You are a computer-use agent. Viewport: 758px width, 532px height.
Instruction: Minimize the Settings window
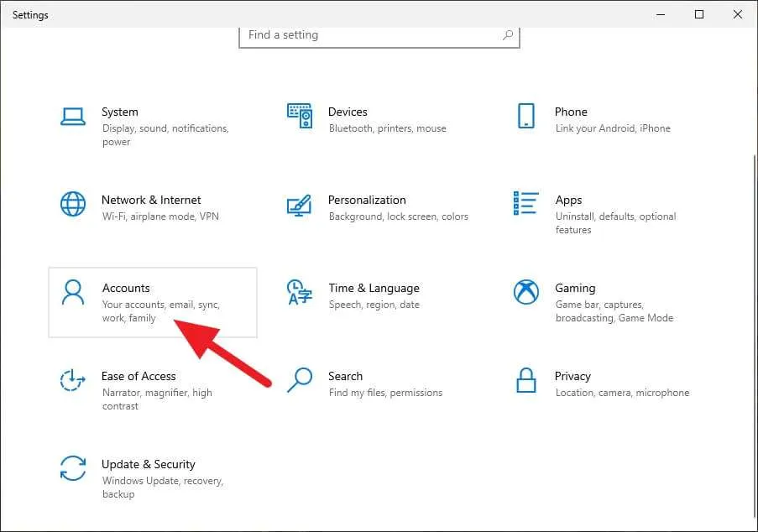661,14
